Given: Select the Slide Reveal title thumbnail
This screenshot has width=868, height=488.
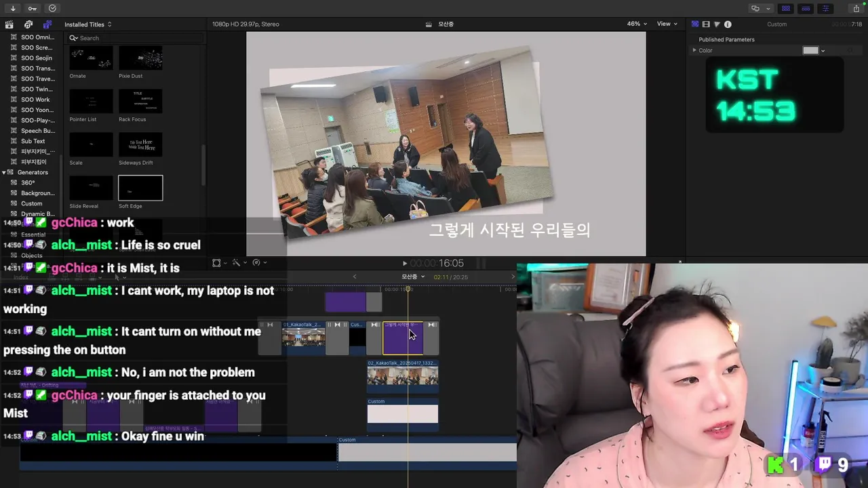Looking at the screenshot, I should tap(91, 188).
